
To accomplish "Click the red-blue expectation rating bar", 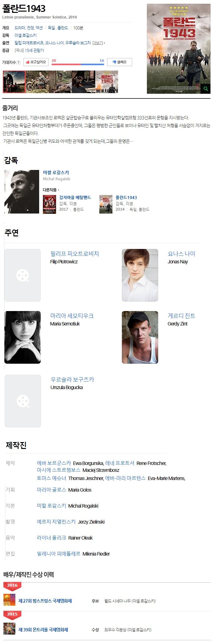I will click(78, 64).
